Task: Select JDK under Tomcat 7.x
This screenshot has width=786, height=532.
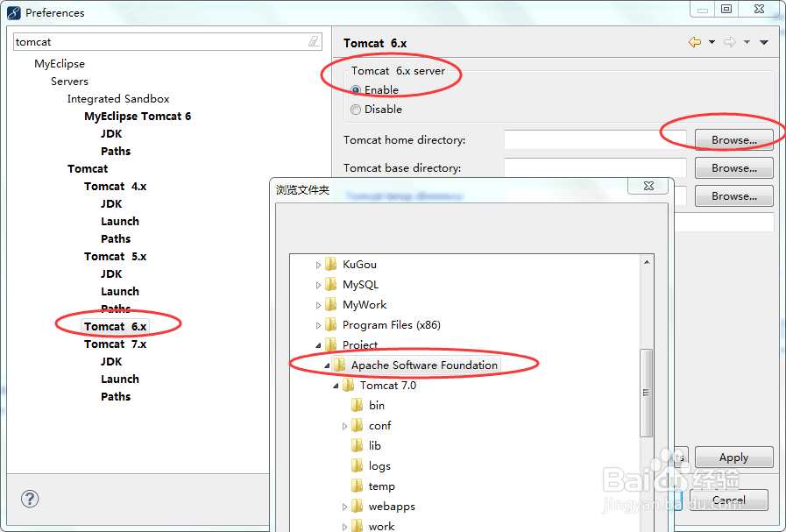Action: 111,361
